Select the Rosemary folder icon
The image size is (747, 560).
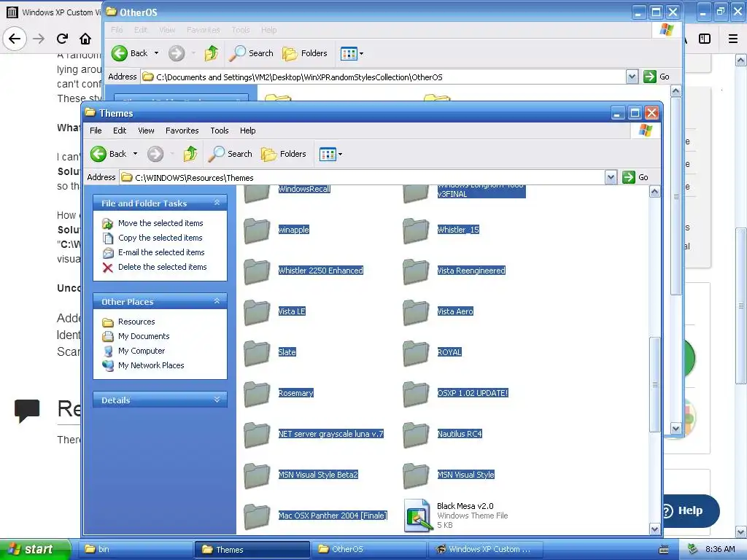(x=257, y=394)
